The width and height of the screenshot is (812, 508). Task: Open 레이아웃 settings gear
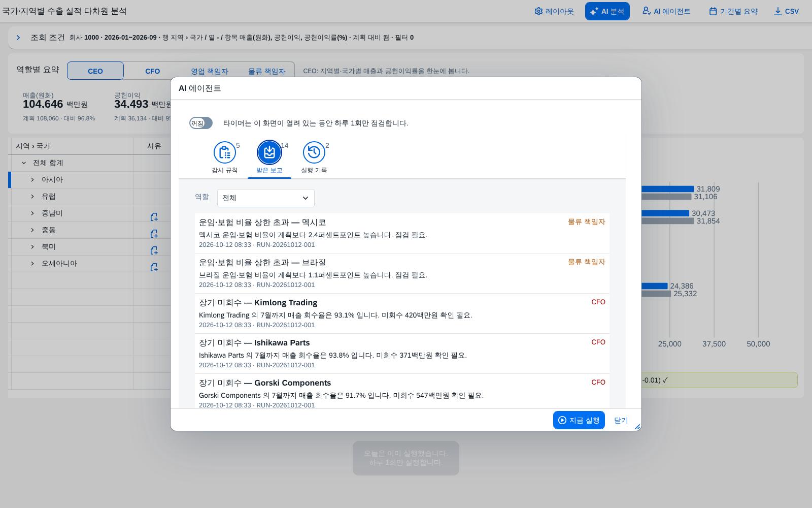click(554, 11)
